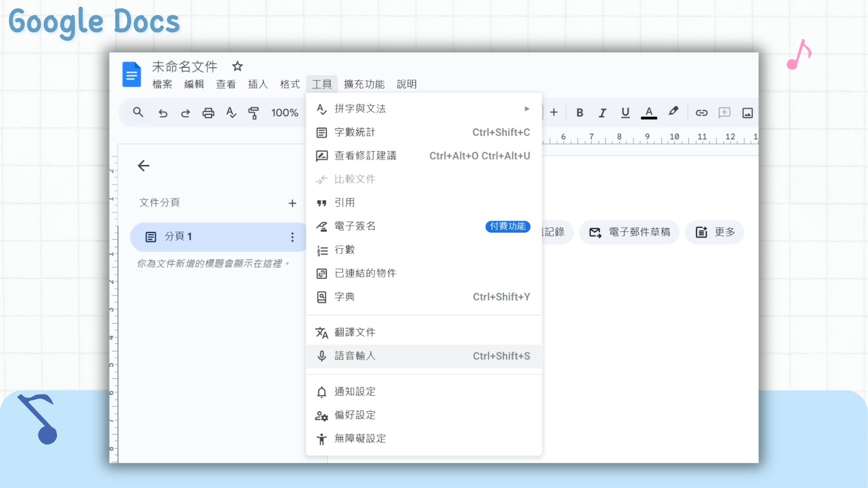Click the review suggestions pencil icon
The image size is (868, 488).
[x=321, y=156]
